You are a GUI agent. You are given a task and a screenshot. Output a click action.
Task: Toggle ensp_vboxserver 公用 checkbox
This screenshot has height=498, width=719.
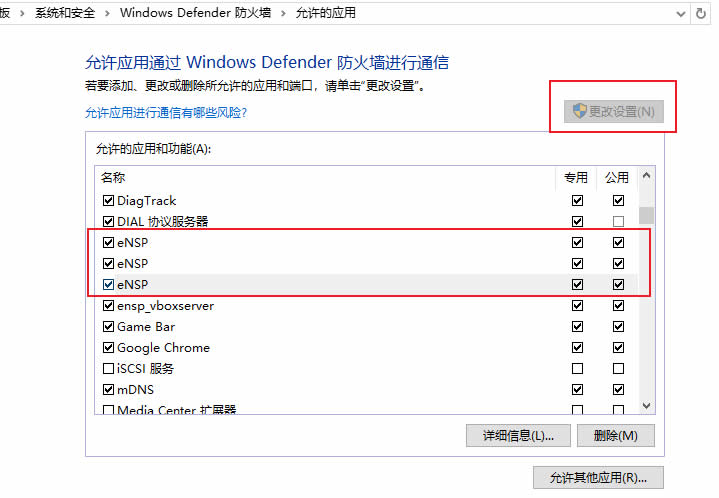(618, 305)
